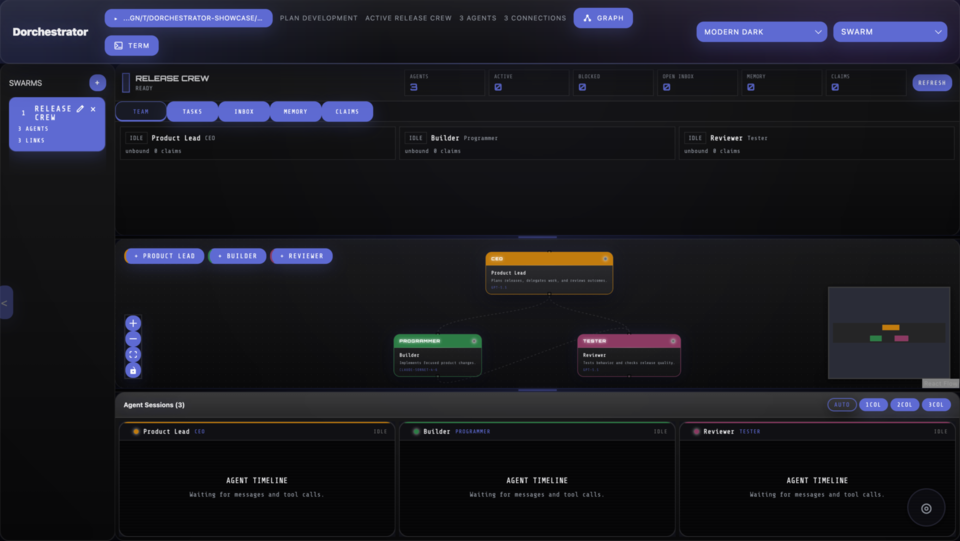Click the Blocked count stat box
Screen dimensions: 960x541
pos(613,83)
